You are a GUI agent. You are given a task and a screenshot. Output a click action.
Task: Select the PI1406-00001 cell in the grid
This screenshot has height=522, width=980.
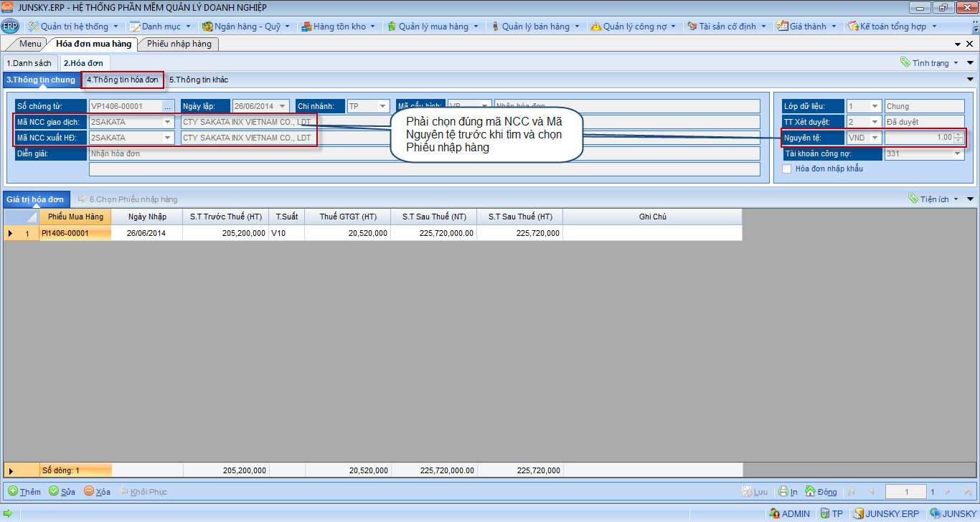(x=75, y=233)
